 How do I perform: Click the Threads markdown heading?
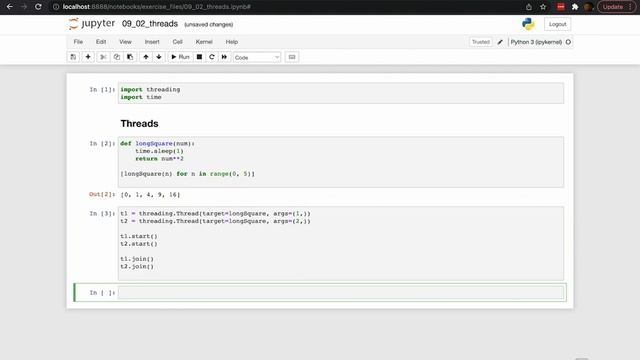(139, 123)
